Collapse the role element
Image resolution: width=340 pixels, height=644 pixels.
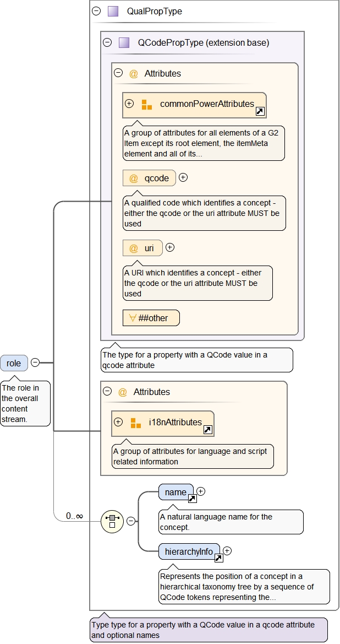click(35, 362)
